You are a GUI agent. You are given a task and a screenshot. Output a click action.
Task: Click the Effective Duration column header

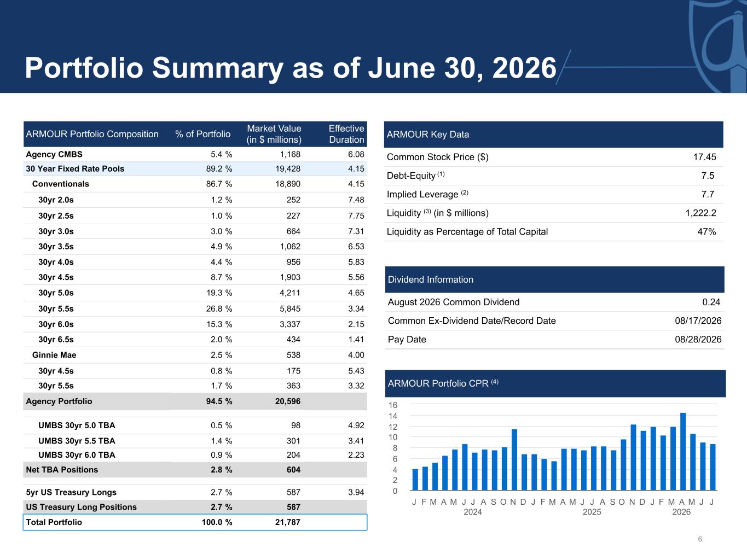[x=346, y=134]
